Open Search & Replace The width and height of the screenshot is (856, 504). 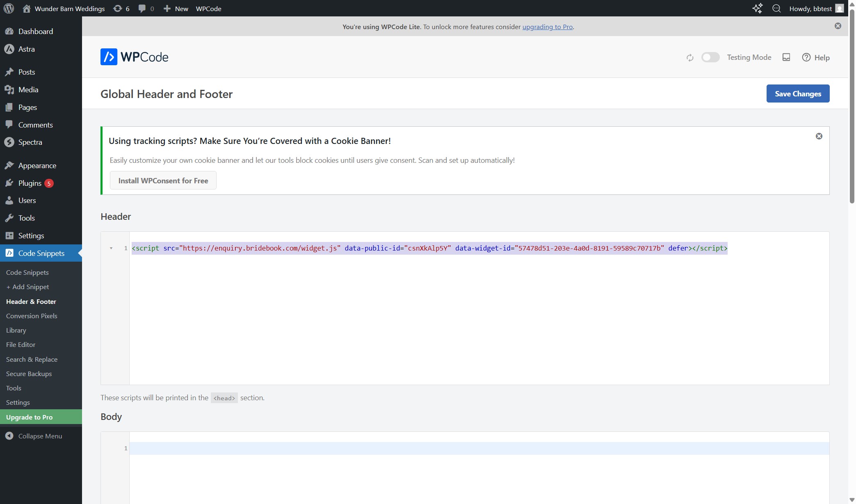tap(32, 359)
